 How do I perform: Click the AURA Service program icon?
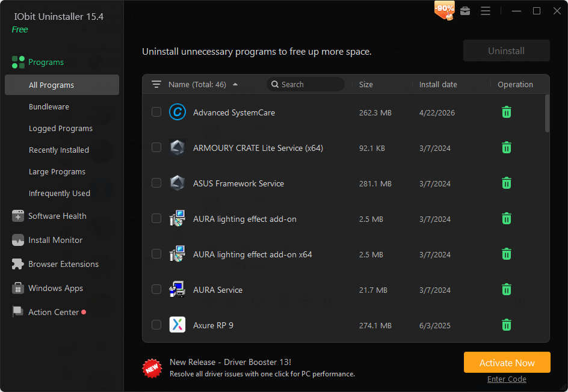click(177, 290)
